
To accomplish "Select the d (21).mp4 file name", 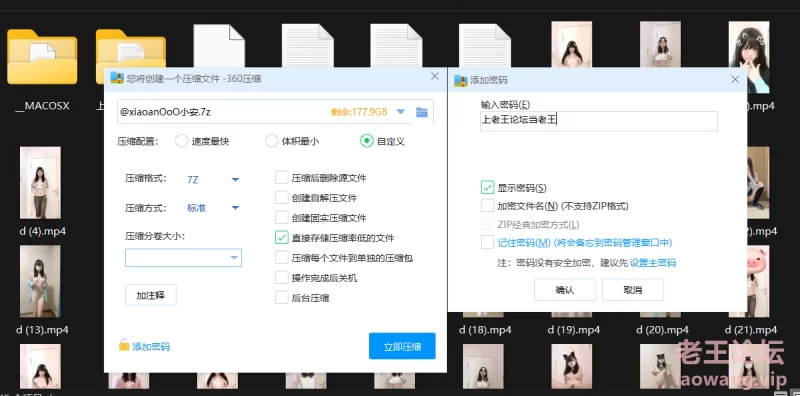I will point(751,330).
